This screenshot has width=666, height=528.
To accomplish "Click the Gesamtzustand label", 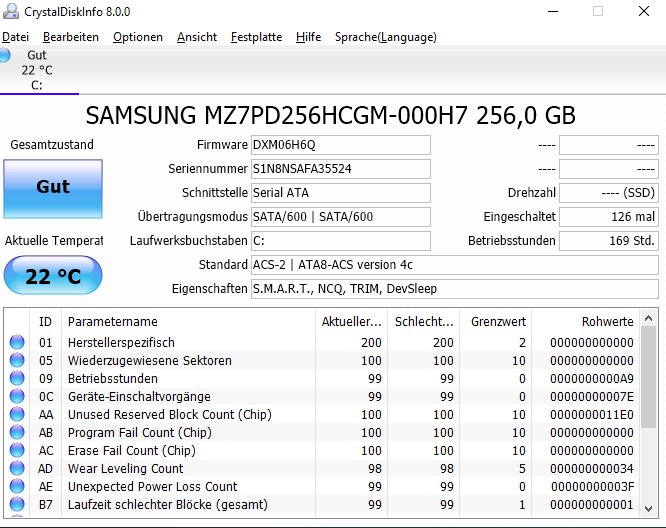I will tap(52, 144).
